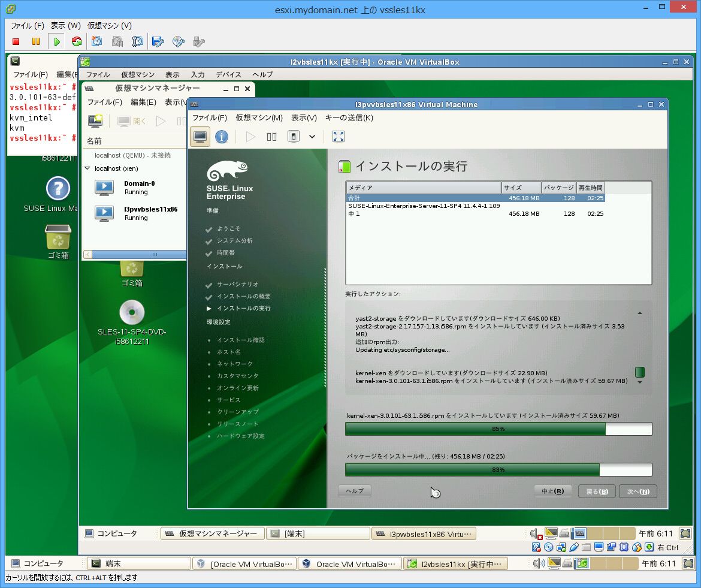
Task: Click the take snapshot icon
Action: tap(96, 41)
